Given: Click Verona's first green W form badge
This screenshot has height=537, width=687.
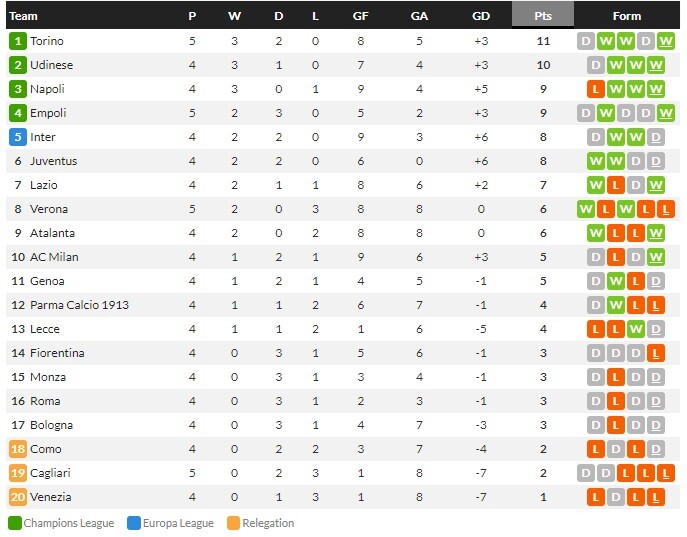Looking at the screenshot, I should (x=585, y=209).
